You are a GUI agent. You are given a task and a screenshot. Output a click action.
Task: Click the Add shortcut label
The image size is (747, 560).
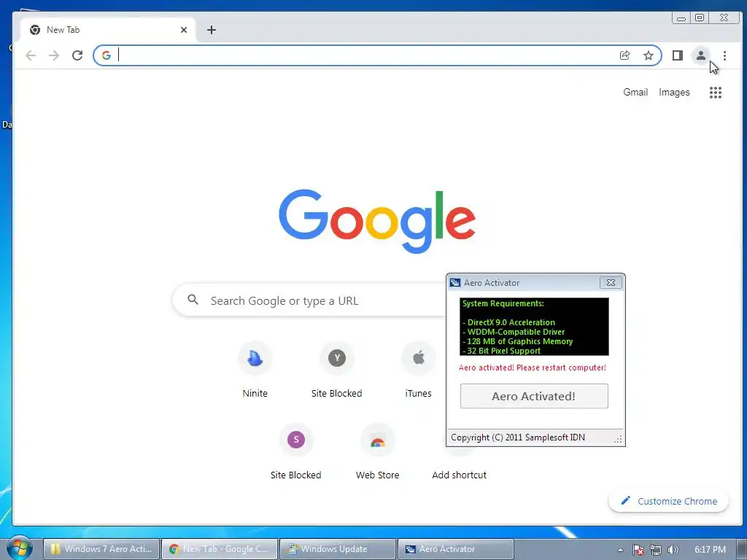coord(460,475)
